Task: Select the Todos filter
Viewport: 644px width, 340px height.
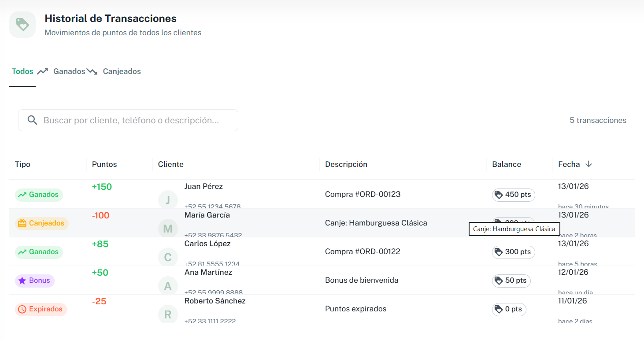Action: (22, 71)
